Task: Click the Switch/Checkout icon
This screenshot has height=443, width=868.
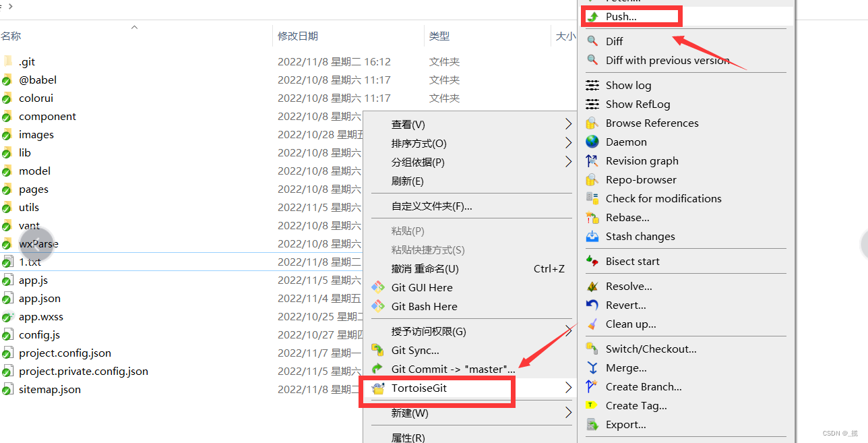Action: pos(592,349)
